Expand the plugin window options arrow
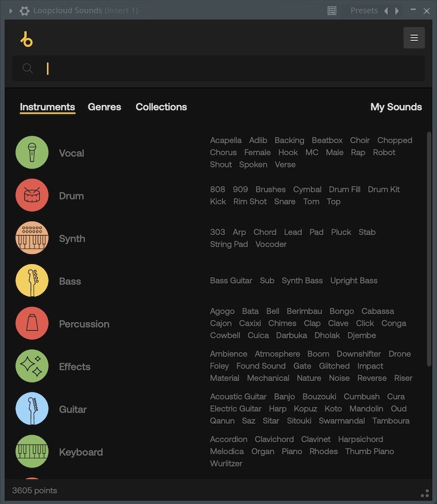 (10, 10)
